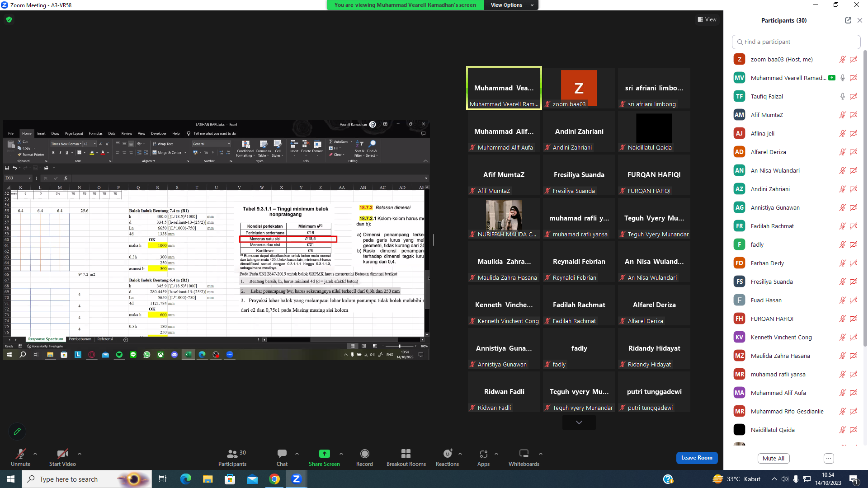This screenshot has height=488, width=868.
Task: Click the Mute All button
Action: tap(774, 458)
